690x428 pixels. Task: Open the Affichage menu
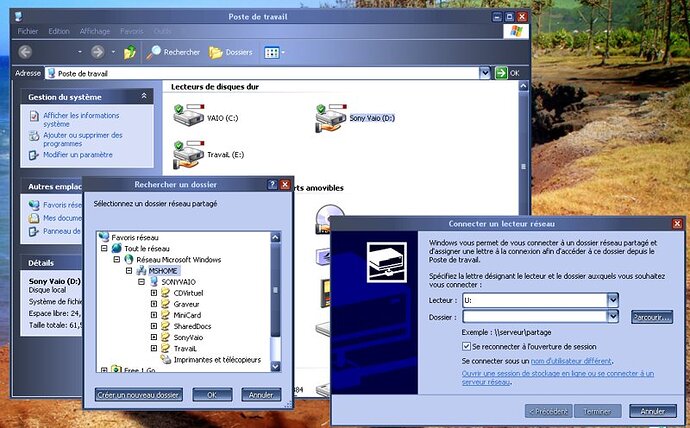click(x=94, y=31)
